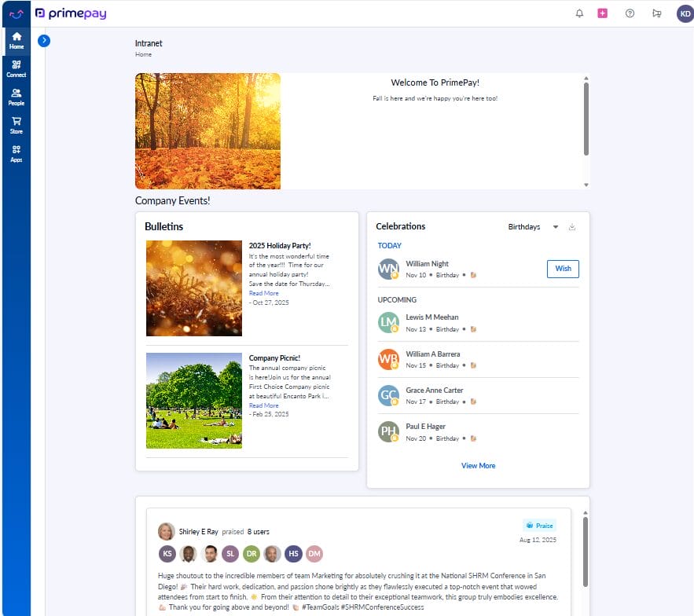Select Connect in the sidebar
The height and width of the screenshot is (616, 694).
pos(16,68)
